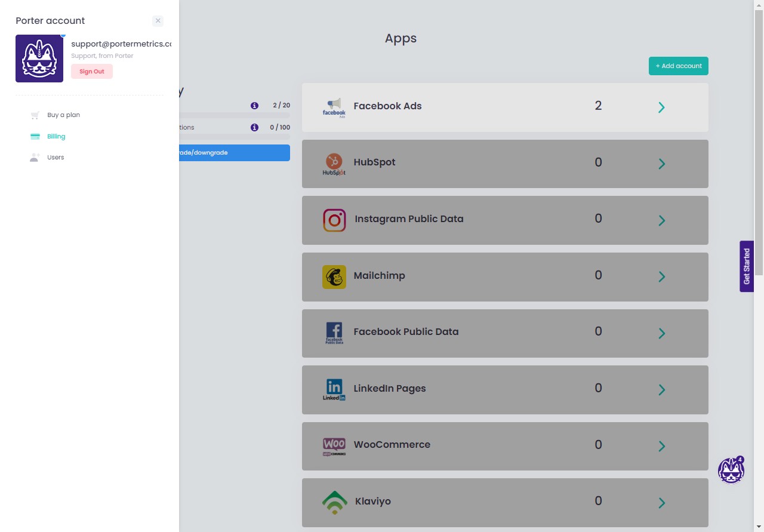764x532 pixels.
Task: Click the info icon beside 0 / 100
Action: [255, 128]
